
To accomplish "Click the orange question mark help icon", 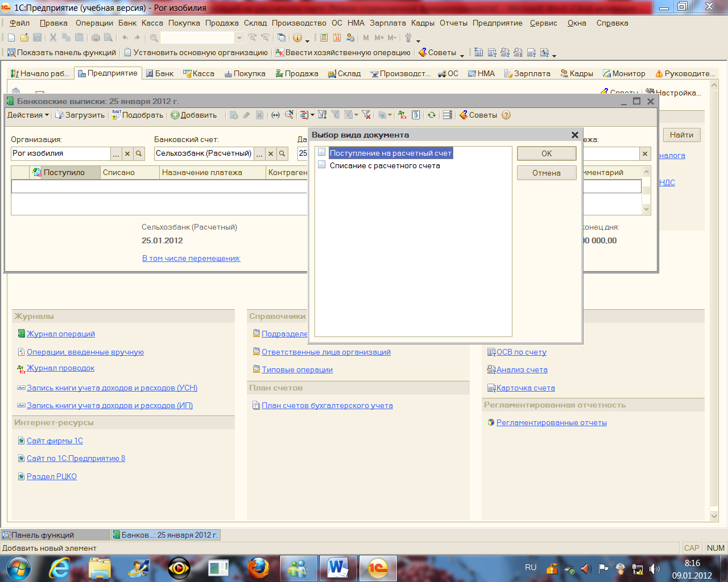I will 506,115.
